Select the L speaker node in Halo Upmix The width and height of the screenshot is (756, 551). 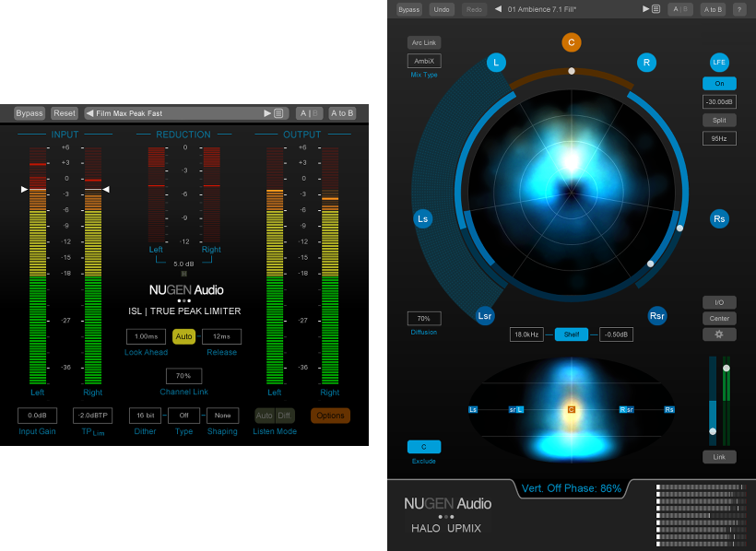pos(496,63)
